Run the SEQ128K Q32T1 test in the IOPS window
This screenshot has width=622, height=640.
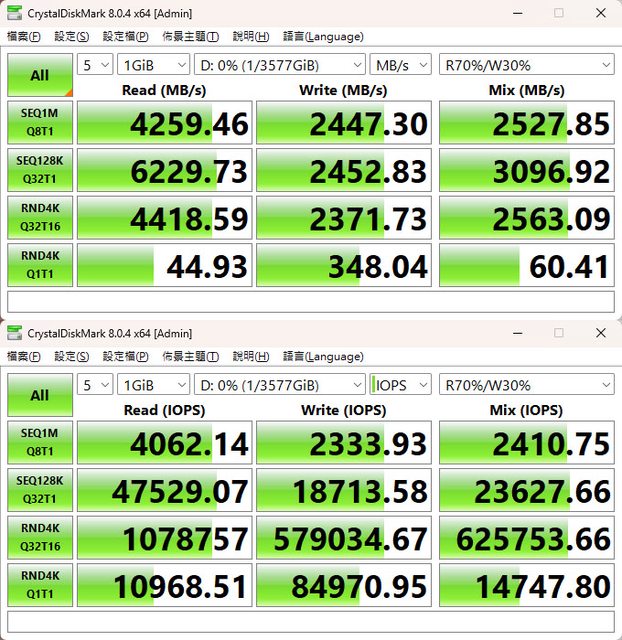tap(39, 492)
